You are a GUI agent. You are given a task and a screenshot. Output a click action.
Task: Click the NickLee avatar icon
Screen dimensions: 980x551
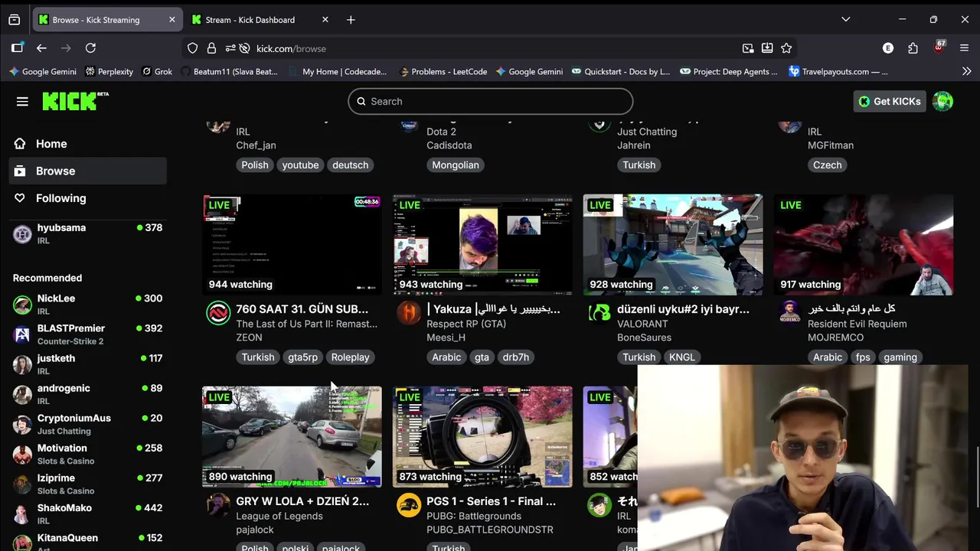(22, 305)
